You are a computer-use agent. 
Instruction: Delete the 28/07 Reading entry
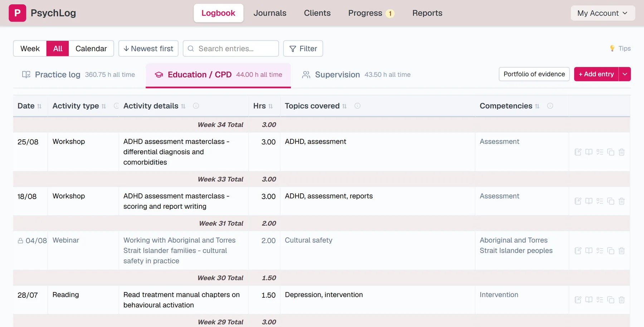tap(622, 300)
